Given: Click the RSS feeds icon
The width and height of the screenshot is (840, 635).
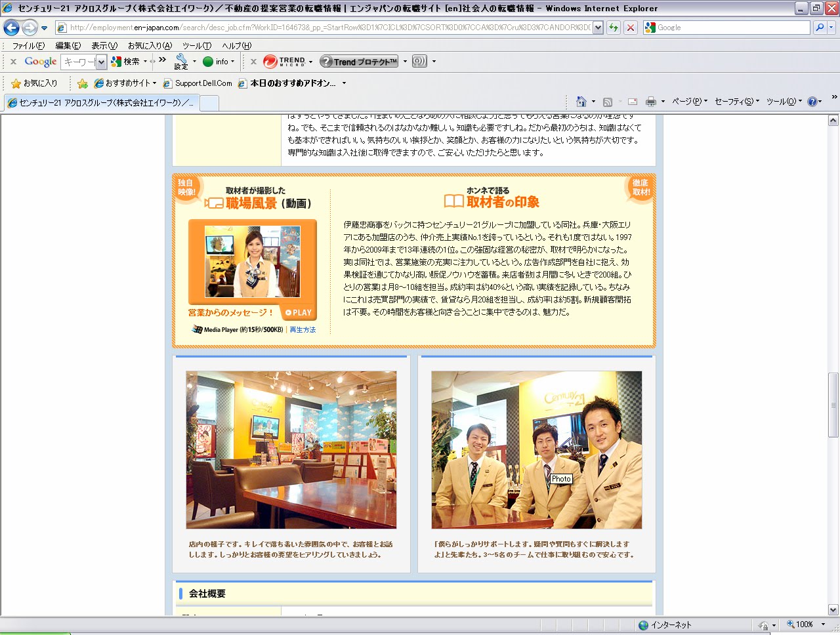Looking at the screenshot, I should [608, 102].
